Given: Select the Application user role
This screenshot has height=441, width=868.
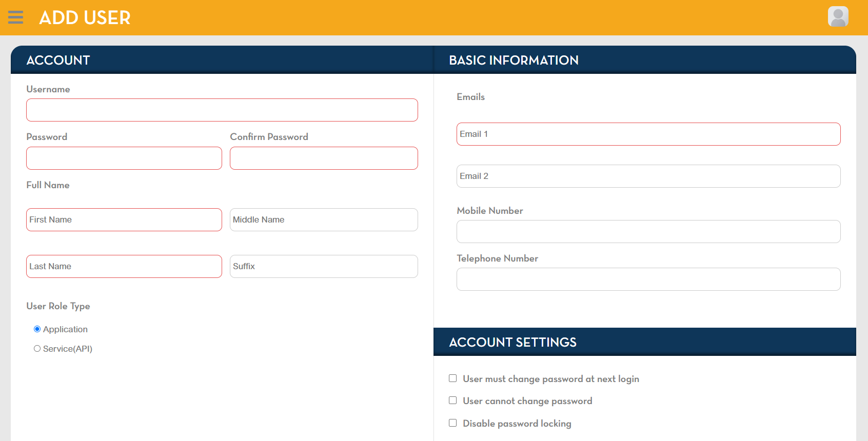Looking at the screenshot, I should tap(37, 329).
